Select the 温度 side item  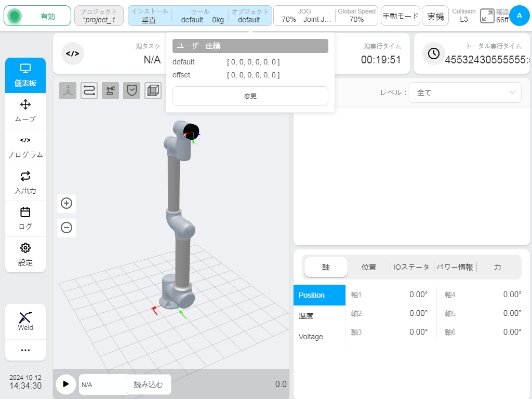click(320, 316)
